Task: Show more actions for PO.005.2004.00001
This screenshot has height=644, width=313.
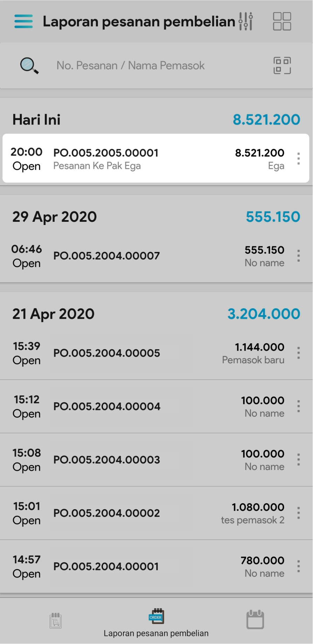Action: (298, 566)
